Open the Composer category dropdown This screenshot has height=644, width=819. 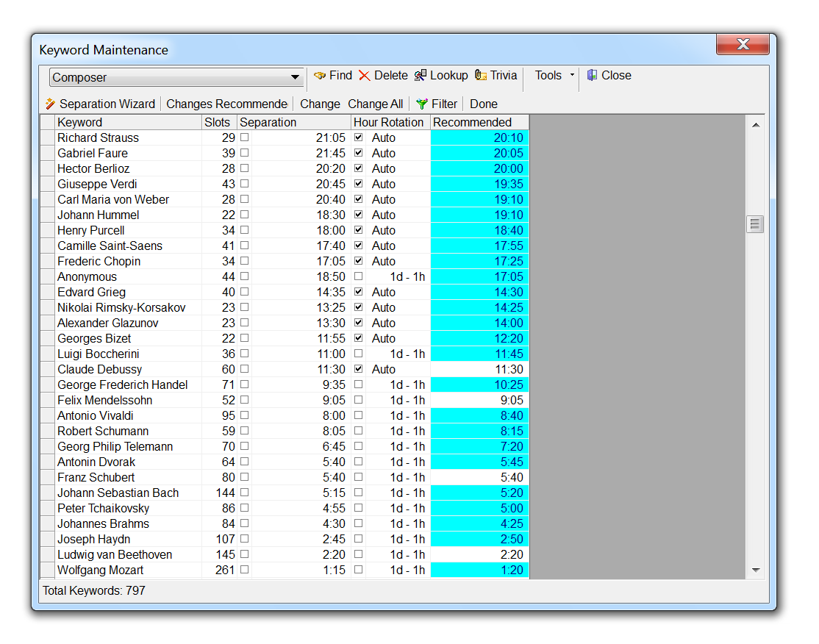tap(295, 77)
